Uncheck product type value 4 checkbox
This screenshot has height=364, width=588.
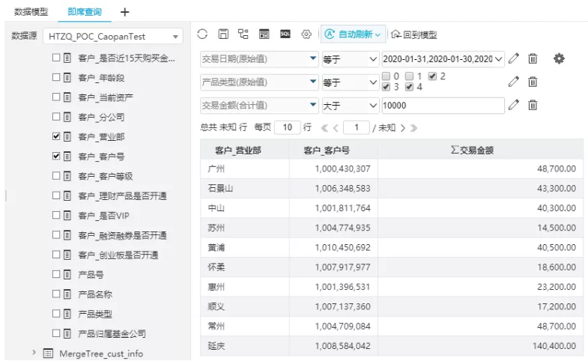point(410,87)
